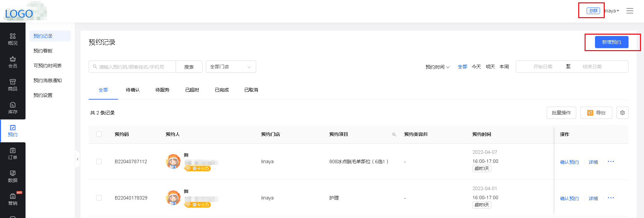The image size is (644, 218).
Task: Open more actions for B22040178329
Action: (x=611, y=198)
